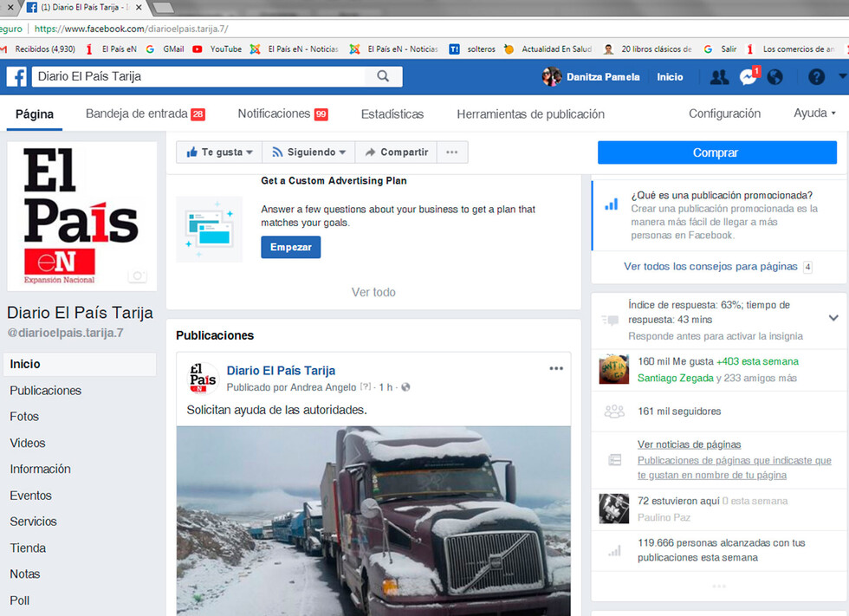Open post options three-dots menu
This screenshot has width=849, height=616.
[556, 368]
